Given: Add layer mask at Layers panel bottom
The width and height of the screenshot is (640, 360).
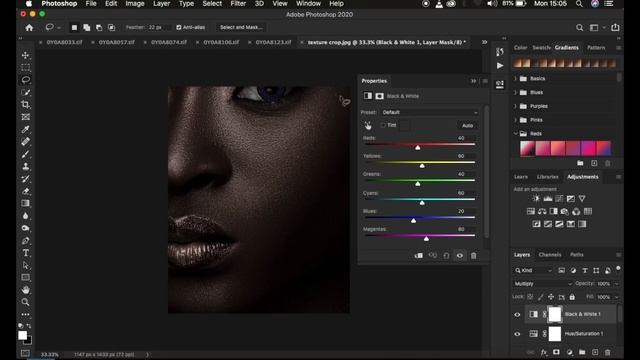Looking at the screenshot, I should click(556, 352).
